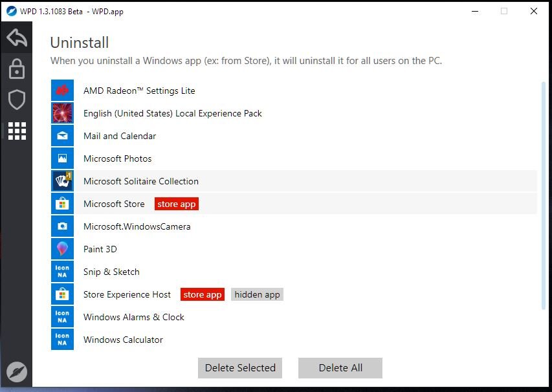Open the Privacy lock section
Screen dimensions: 552x392
[17, 69]
